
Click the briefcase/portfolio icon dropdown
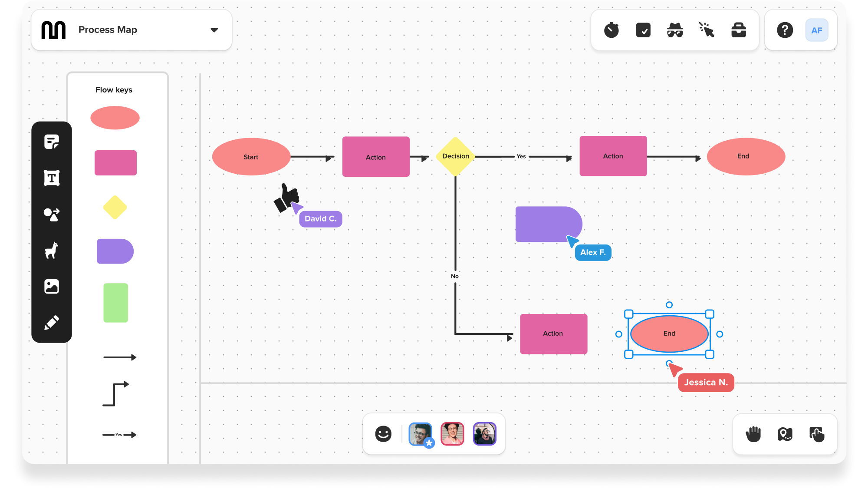coord(738,30)
